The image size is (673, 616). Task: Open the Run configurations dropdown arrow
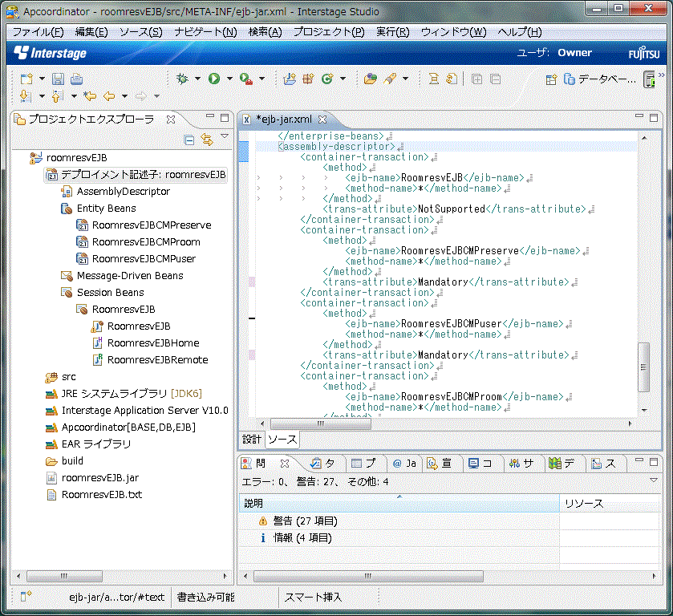pos(229,79)
